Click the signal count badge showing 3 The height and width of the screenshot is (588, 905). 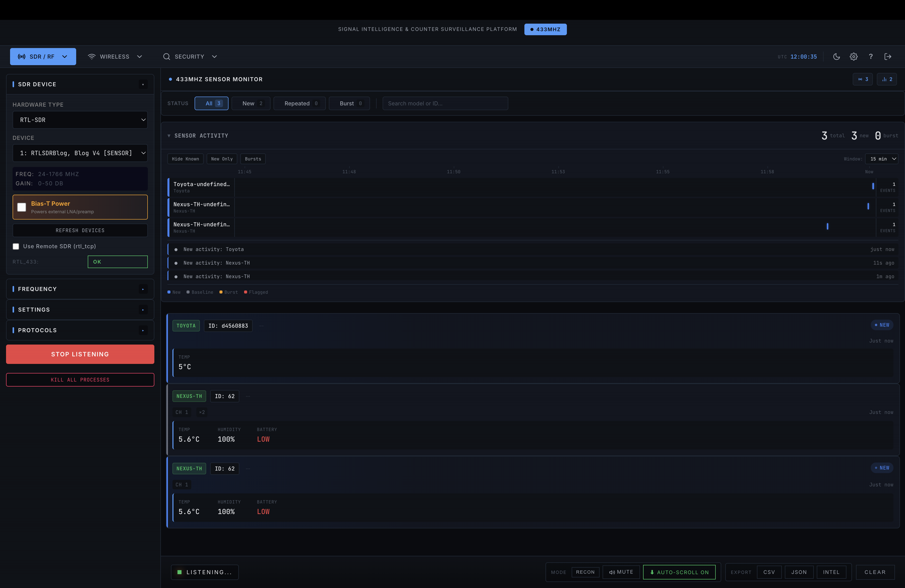[863, 79]
